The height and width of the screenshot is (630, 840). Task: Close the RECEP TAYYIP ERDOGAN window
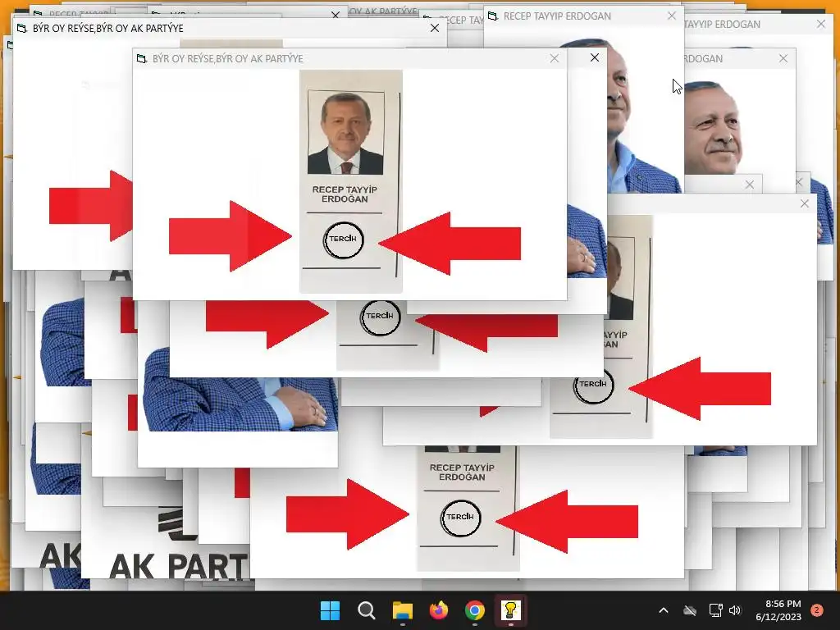pos(672,16)
